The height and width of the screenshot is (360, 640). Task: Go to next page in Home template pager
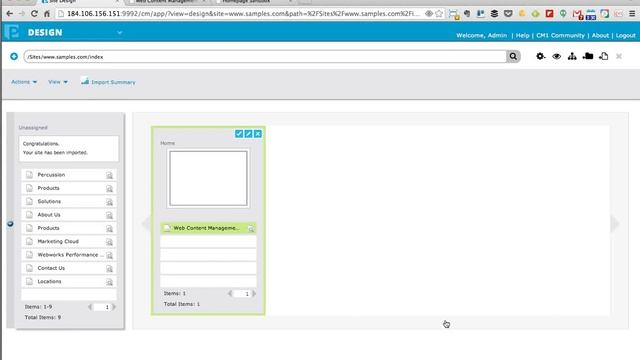pos(254,293)
